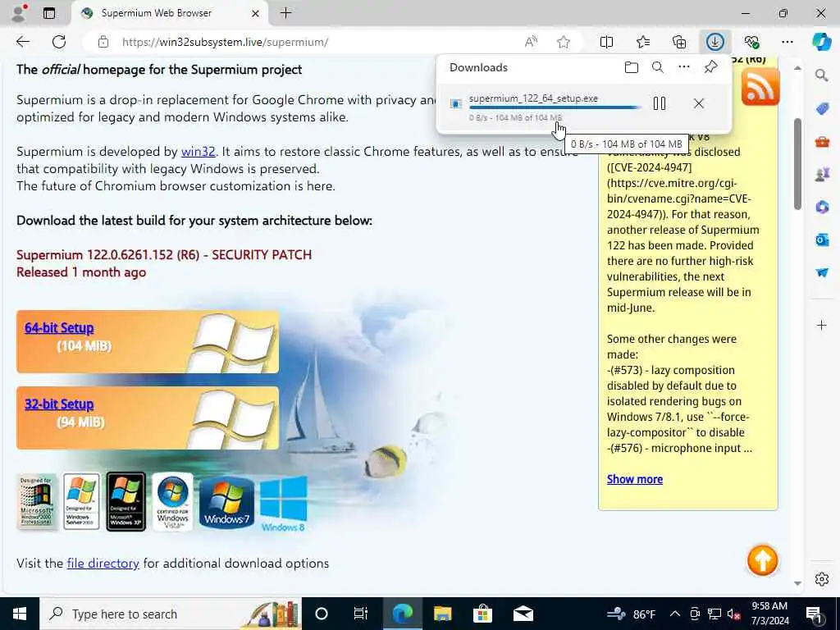Open sidebar Outlook icon
Screen dimensions: 840x630
coord(822,240)
